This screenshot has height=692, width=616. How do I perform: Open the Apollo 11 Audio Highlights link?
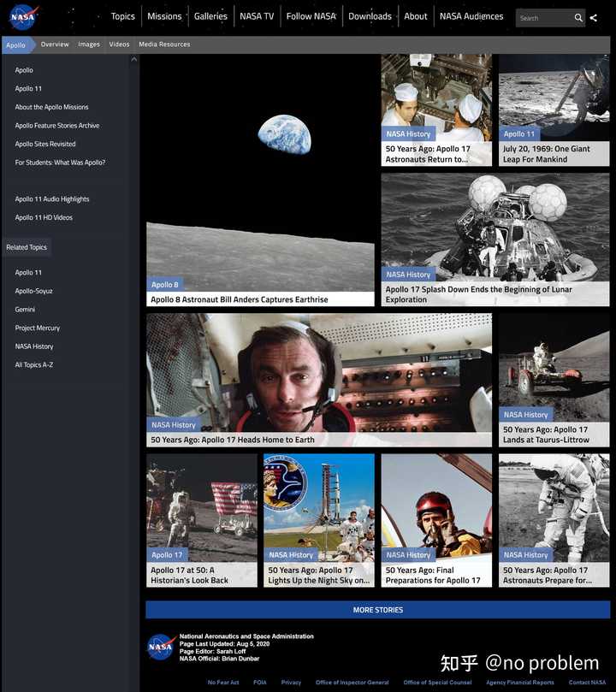click(x=52, y=199)
